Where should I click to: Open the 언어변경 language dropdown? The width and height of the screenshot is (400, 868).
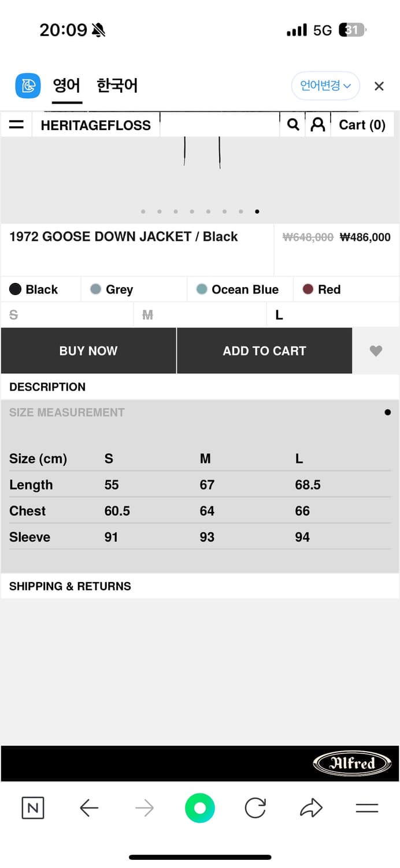325,86
